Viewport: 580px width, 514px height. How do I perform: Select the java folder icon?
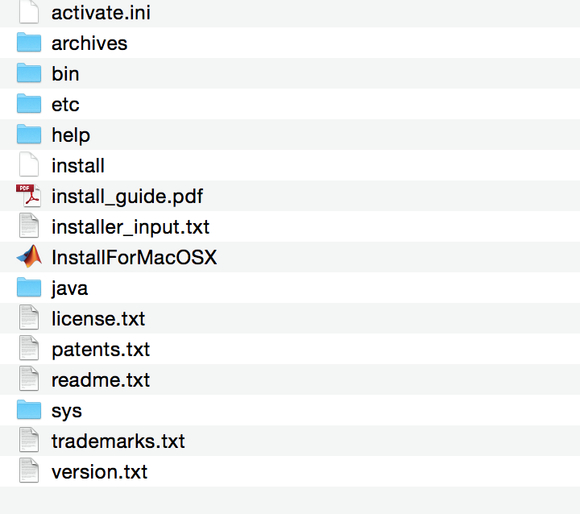pyautogui.click(x=29, y=287)
